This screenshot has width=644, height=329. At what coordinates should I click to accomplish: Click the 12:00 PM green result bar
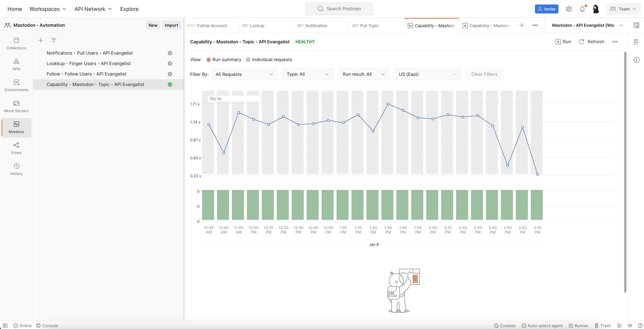(253, 205)
